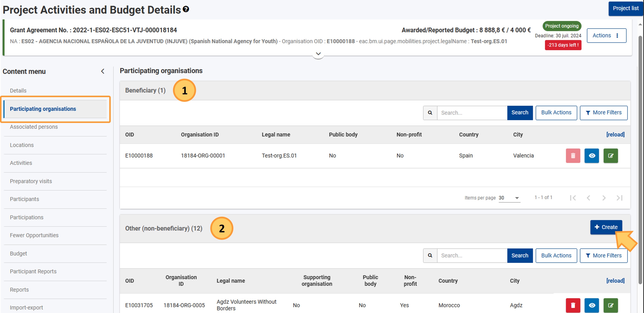Open Details in Content menu
The height and width of the screenshot is (313, 644).
18,90
